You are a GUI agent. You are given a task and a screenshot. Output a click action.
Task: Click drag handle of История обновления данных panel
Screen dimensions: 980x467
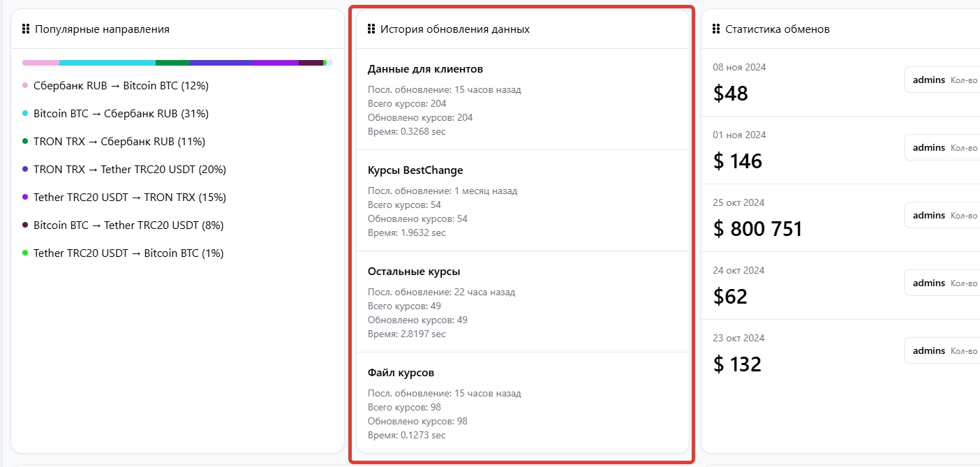(x=371, y=29)
